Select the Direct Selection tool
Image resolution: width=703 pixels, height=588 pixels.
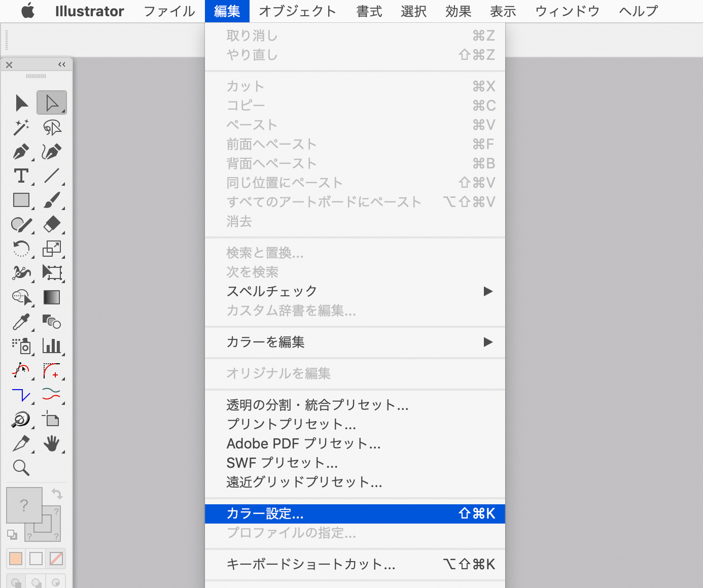(52, 103)
